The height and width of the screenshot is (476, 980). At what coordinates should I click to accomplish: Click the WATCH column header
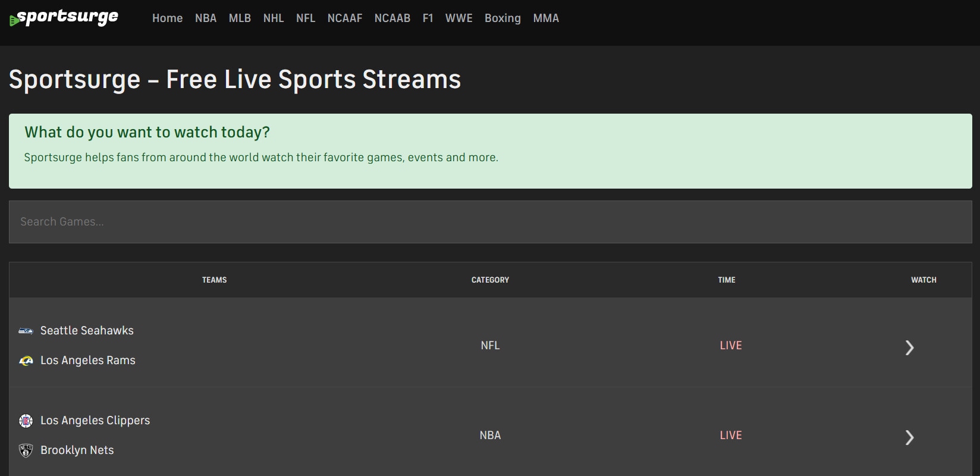pos(924,280)
